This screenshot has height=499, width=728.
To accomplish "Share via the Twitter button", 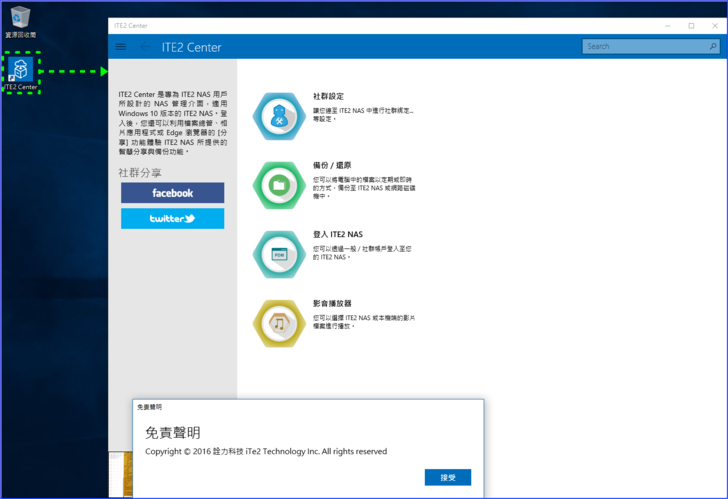I will [172, 218].
